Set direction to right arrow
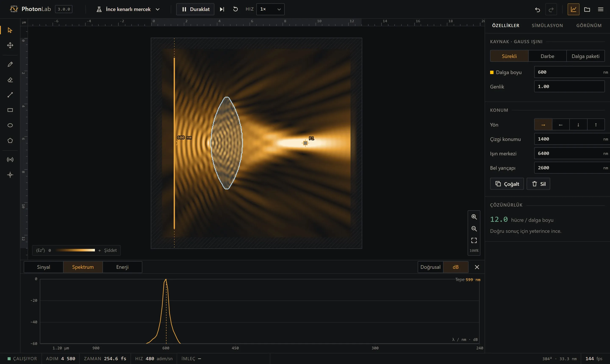Viewport: 610px width, 364px height. 543,125
